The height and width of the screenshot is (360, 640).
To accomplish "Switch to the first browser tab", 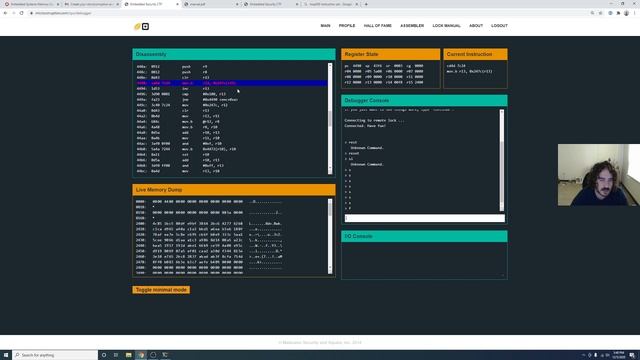I will (x=32, y=4).
